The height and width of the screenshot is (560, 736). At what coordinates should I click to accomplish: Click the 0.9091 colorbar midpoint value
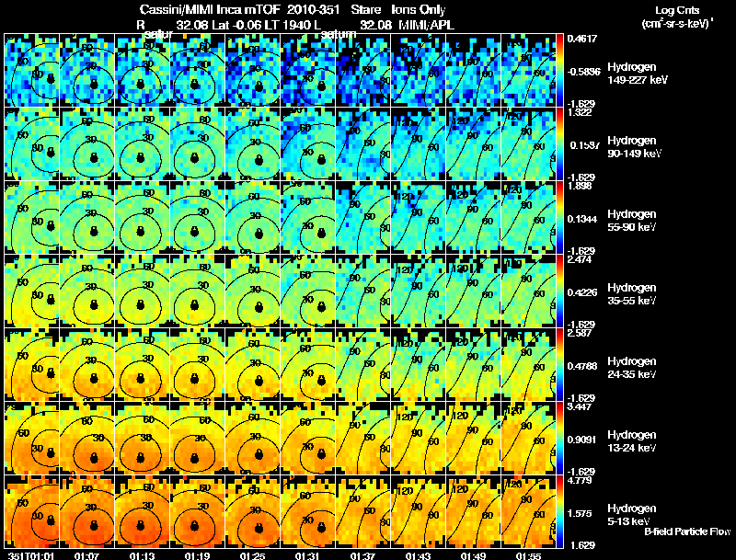click(582, 440)
